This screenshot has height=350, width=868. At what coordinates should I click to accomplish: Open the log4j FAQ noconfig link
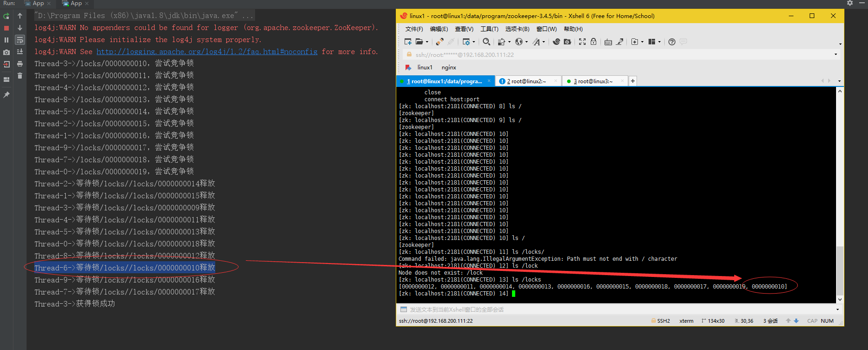(207, 52)
